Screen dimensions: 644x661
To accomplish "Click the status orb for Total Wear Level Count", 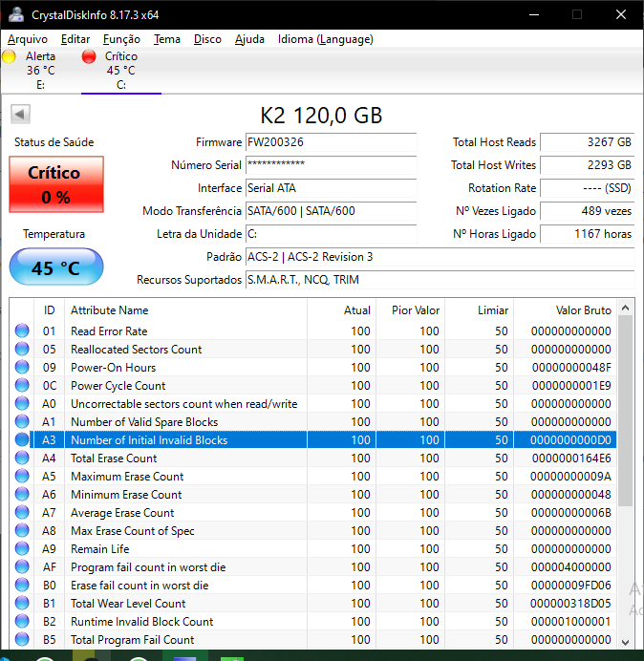I will [22, 603].
